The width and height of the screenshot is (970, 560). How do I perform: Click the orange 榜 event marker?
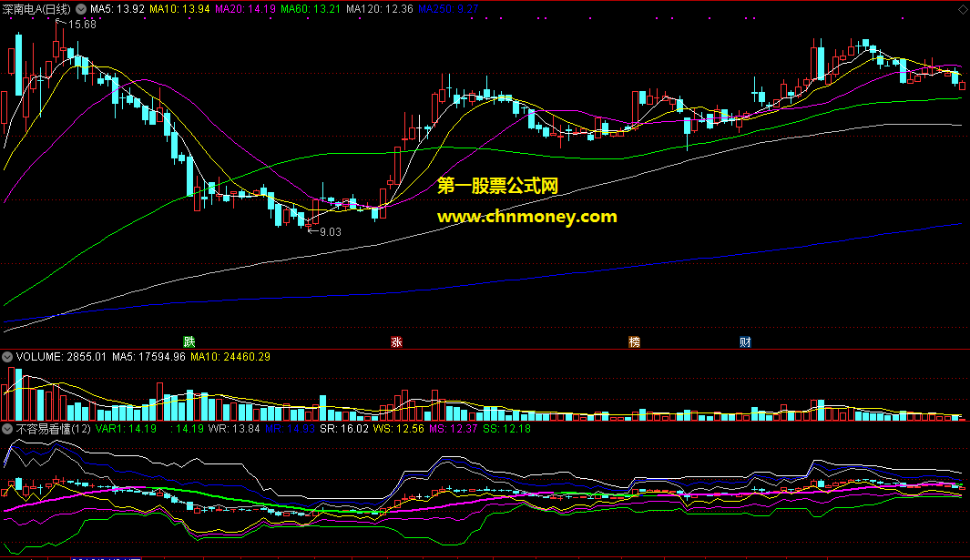point(634,342)
